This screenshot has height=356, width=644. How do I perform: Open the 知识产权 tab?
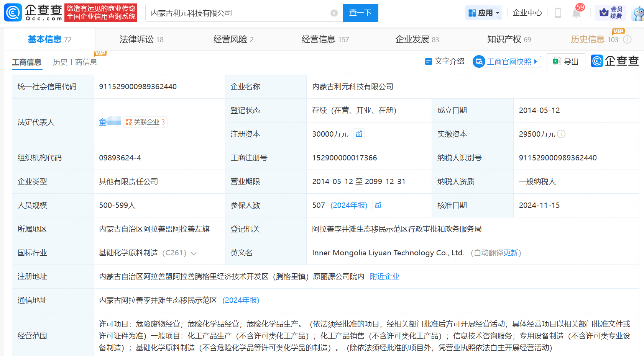coord(509,39)
